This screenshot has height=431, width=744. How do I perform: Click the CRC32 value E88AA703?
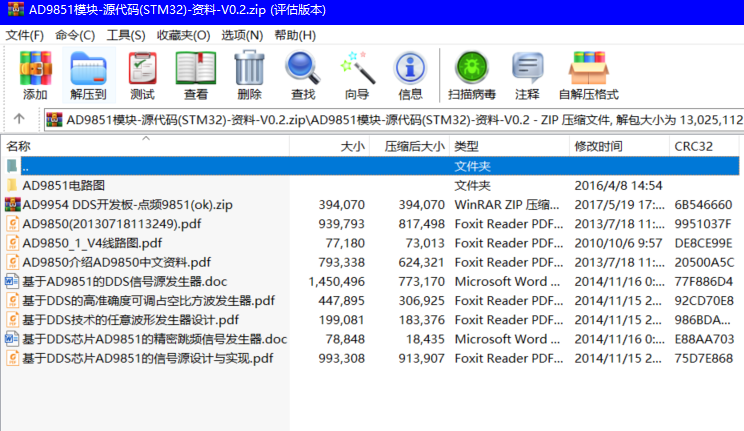click(704, 339)
